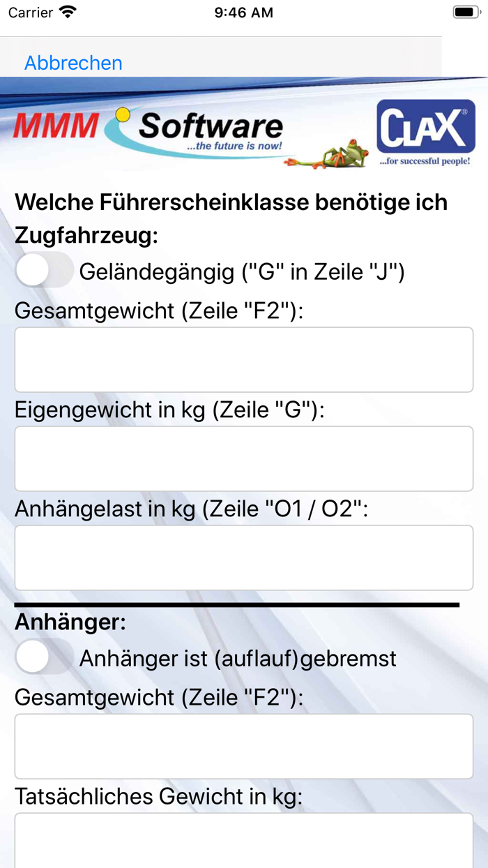Tap the Gesamtgewicht field under Anhänger

tap(244, 746)
